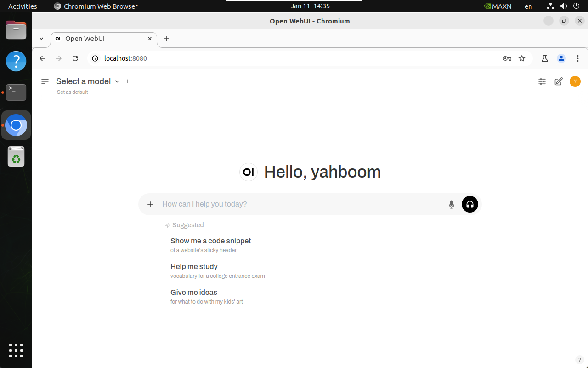Start a new chat with pencil icon
Image resolution: width=588 pixels, height=368 pixels.
pos(559,81)
